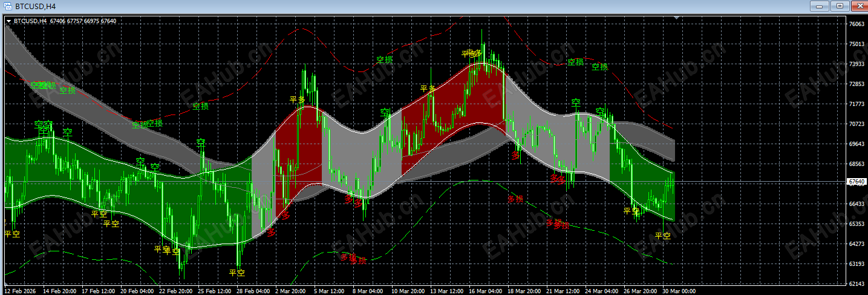The image size is (868, 295).
Task: Select price scale value 64273
Action: pyautogui.click(x=856, y=244)
